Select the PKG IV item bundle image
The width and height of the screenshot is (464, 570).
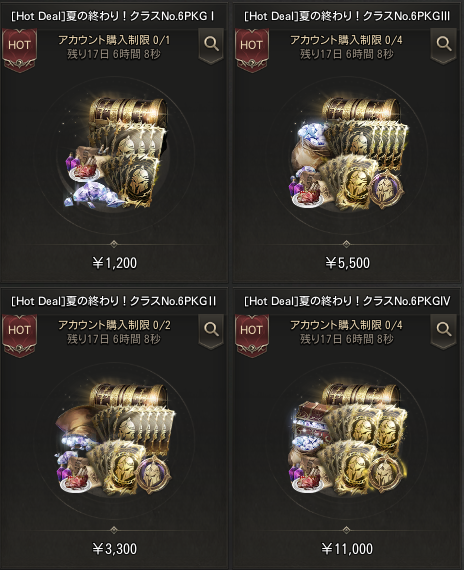(x=347, y=438)
